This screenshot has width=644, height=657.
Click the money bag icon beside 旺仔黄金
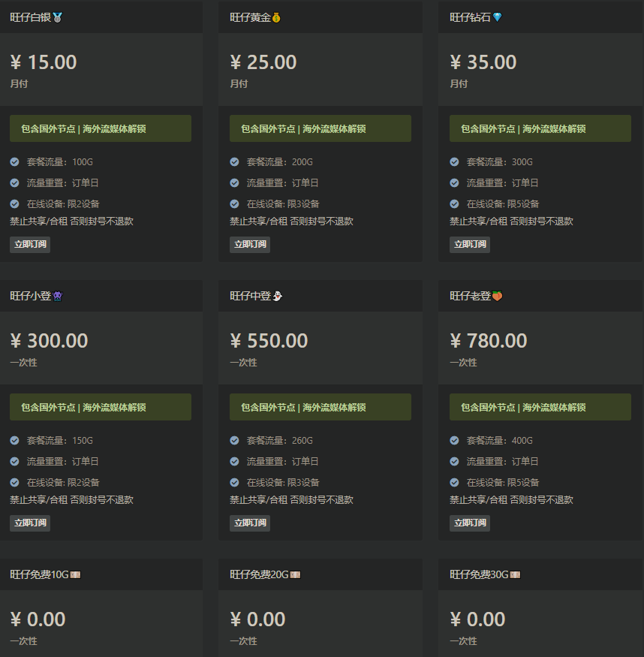tap(276, 17)
